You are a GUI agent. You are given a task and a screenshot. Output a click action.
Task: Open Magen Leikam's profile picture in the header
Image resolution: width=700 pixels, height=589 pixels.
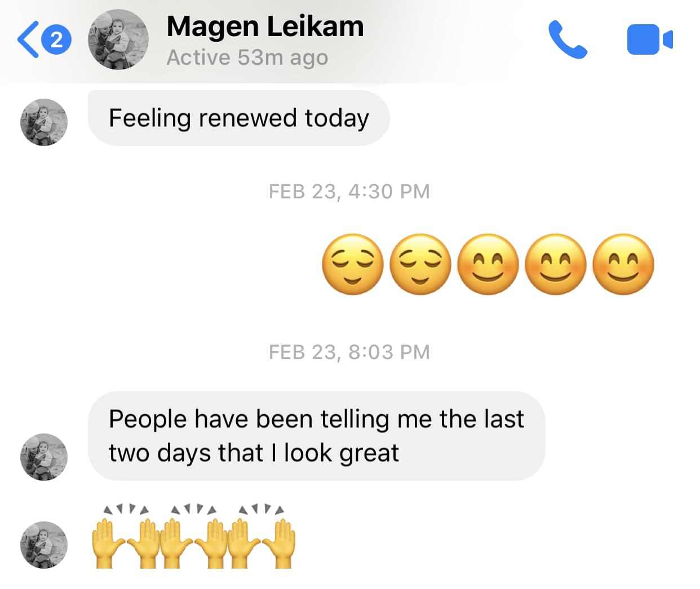pyautogui.click(x=118, y=39)
